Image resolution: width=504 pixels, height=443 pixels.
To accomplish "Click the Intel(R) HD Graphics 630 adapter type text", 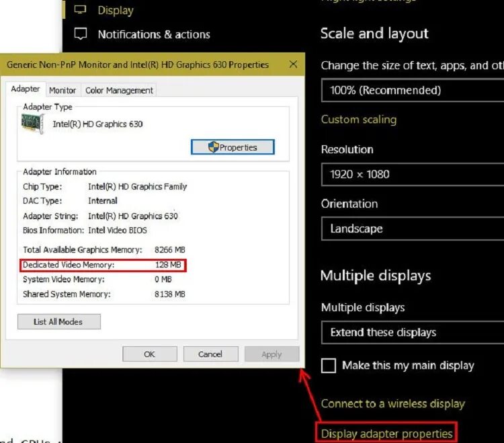I will click(97, 124).
